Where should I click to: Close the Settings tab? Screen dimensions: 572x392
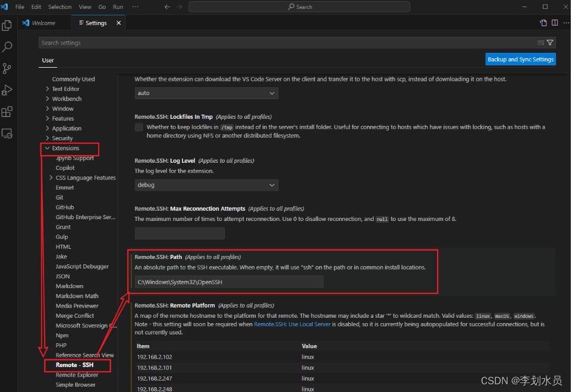click(118, 23)
